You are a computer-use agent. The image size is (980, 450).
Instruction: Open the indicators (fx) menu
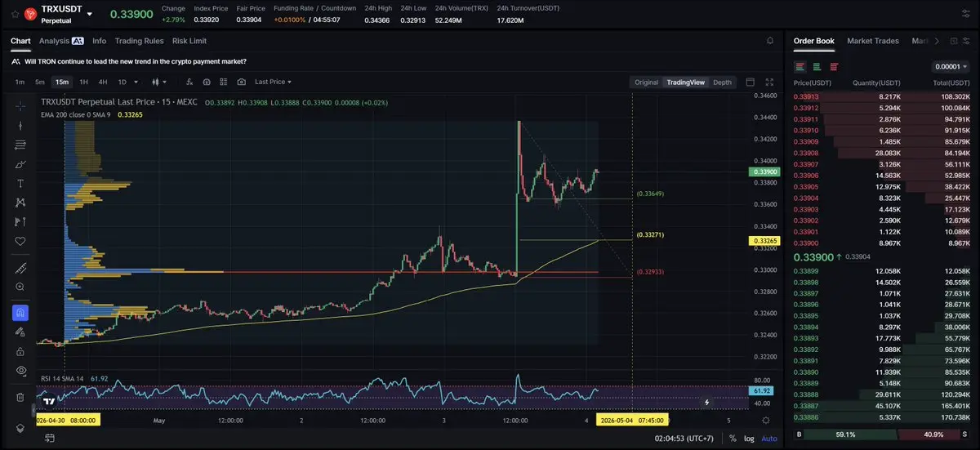pyautogui.click(x=189, y=82)
